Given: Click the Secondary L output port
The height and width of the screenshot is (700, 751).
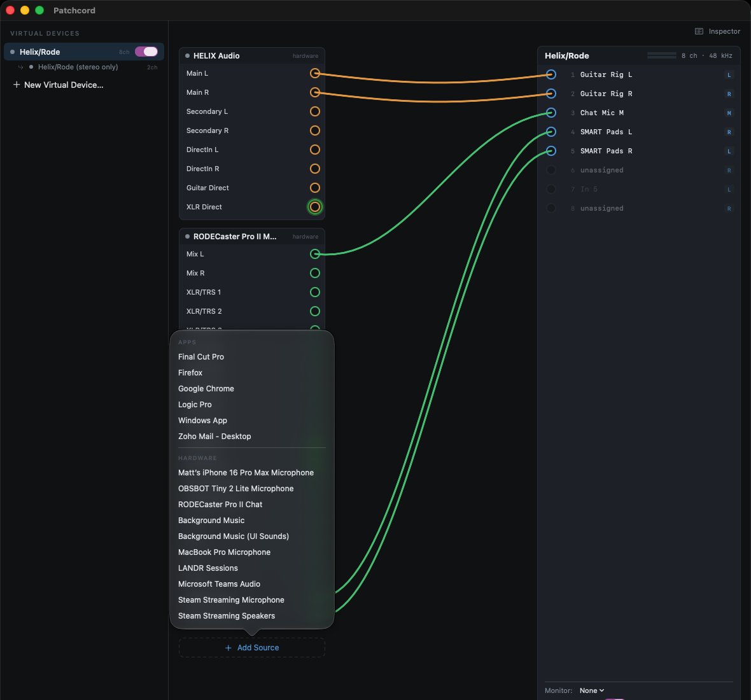Looking at the screenshot, I should click(314, 111).
